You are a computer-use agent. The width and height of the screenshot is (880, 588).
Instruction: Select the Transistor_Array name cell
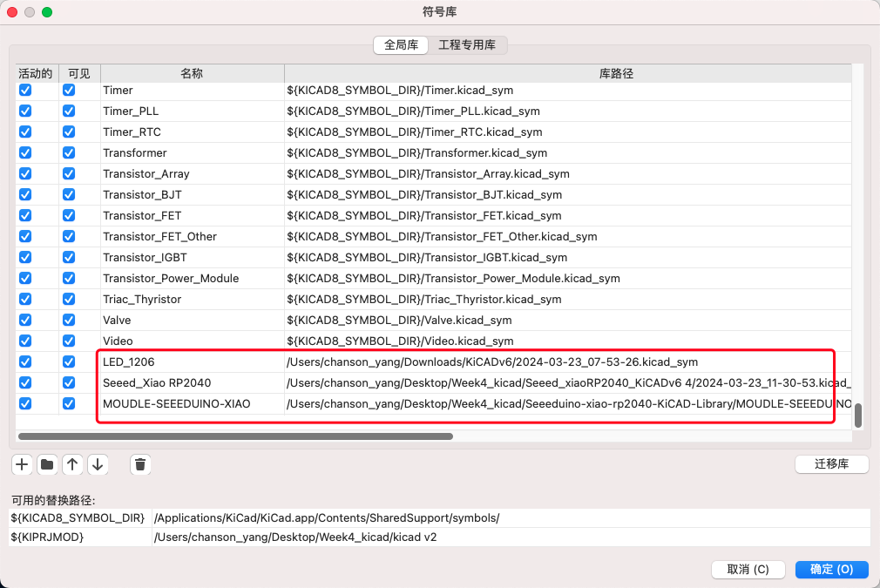click(x=192, y=174)
